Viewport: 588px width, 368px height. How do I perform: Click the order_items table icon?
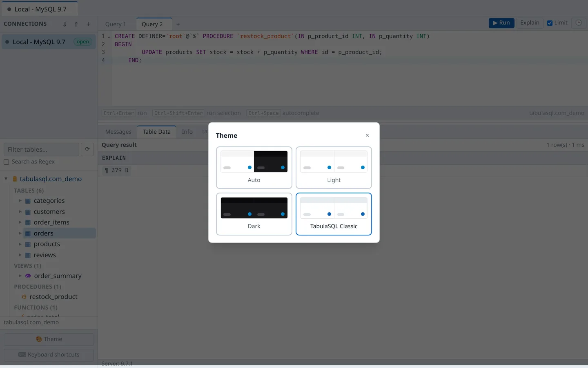coord(28,222)
